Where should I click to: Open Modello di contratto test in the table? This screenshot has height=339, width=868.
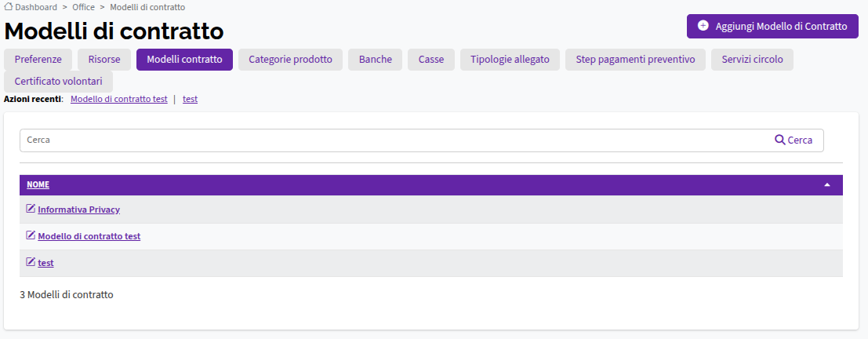[89, 236]
